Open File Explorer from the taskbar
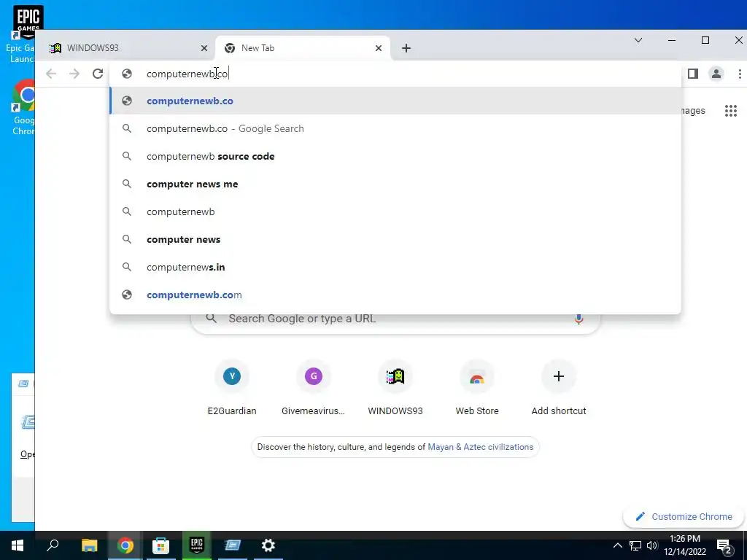Screen dimensions: 747x560 [89, 545]
